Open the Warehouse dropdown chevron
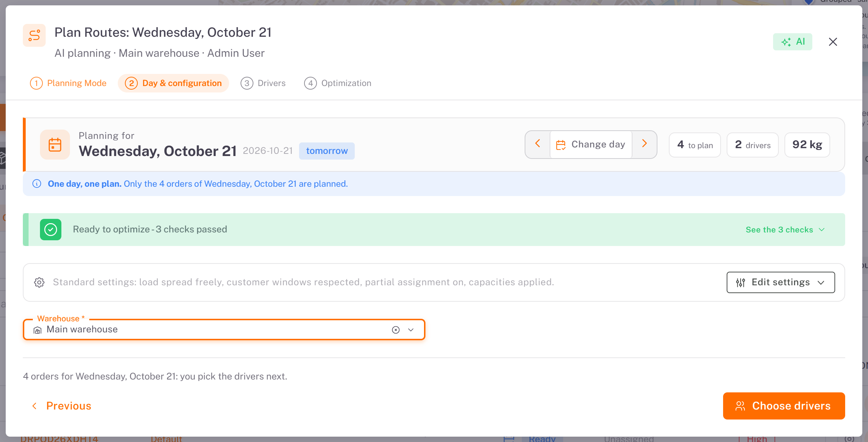 point(411,330)
